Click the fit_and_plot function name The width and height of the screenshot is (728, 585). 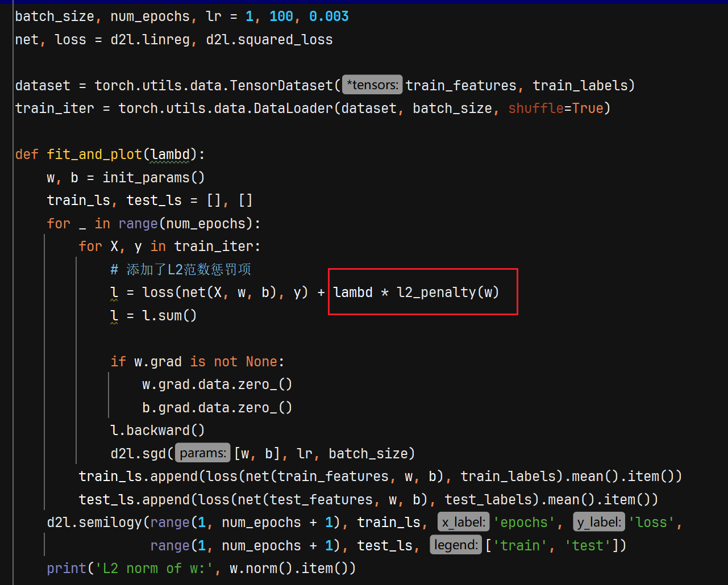(94, 154)
